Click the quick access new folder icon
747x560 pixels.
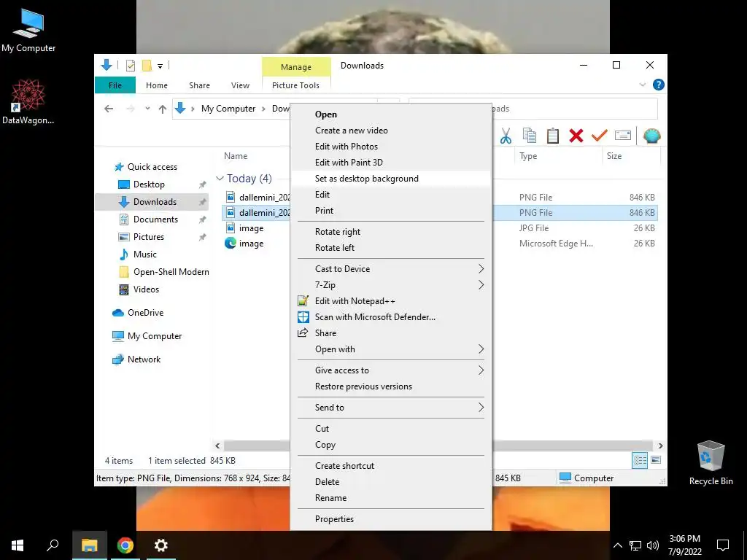pos(147,65)
